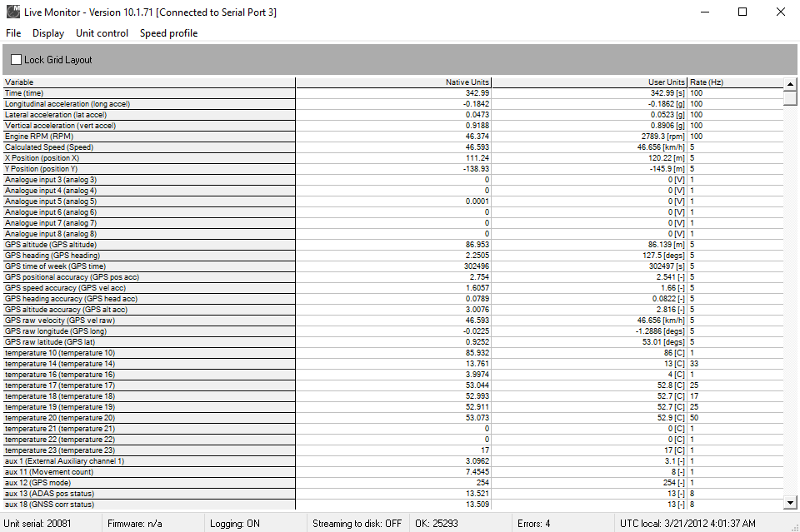Click the vertical scrollbar thumb

pyautogui.click(x=790, y=97)
